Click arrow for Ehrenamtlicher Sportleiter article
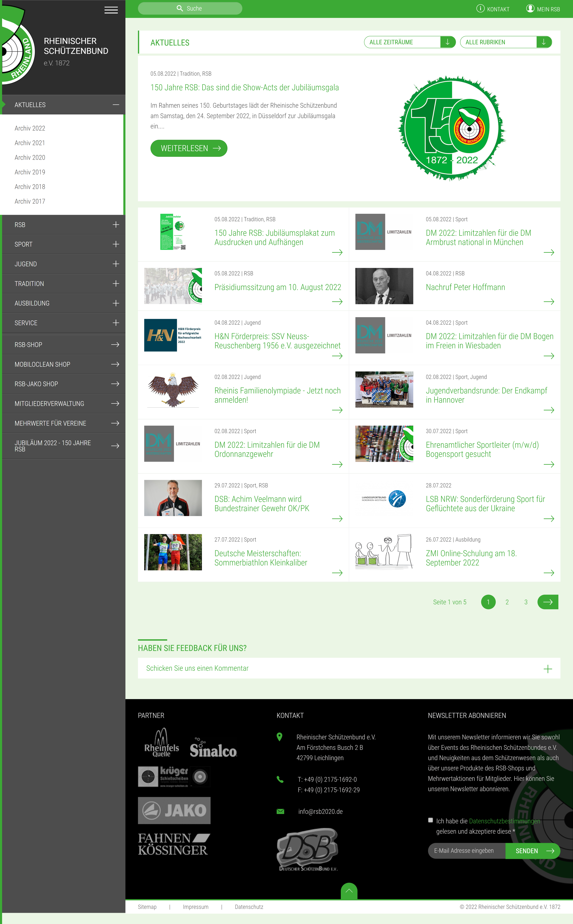 tap(548, 464)
